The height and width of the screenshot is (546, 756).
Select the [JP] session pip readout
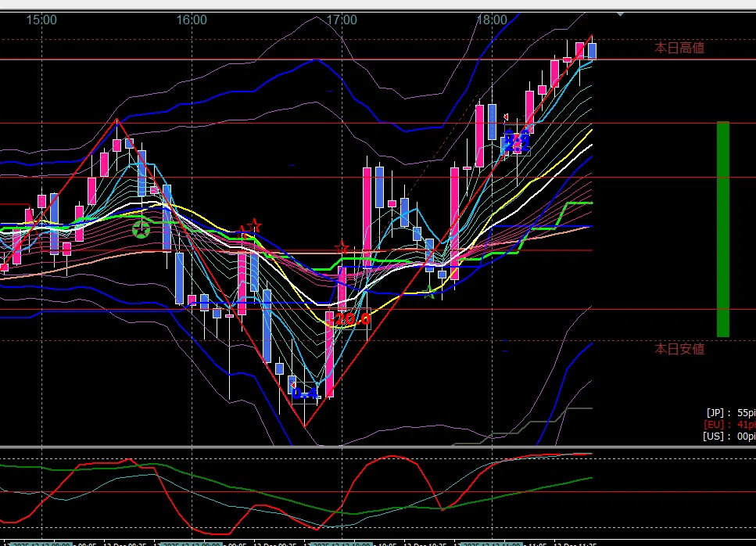click(730, 412)
